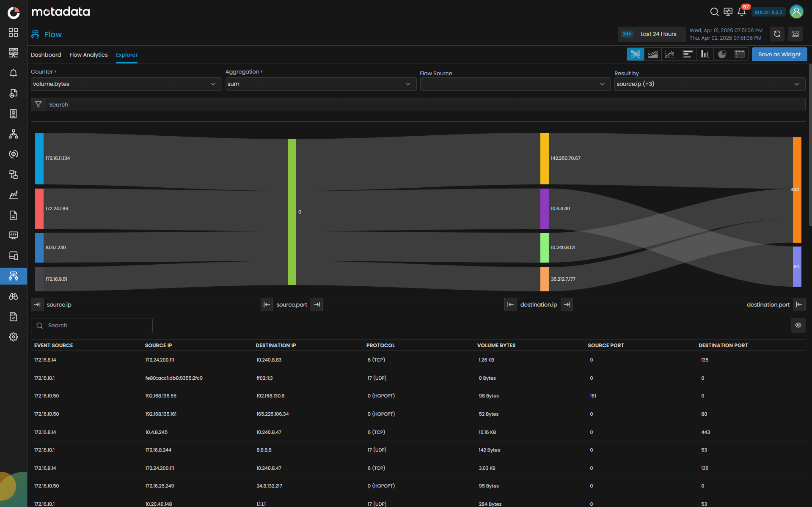Click the Save as Widget button
Viewport: 812px width, 507px height.
click(x=779, y=54)
